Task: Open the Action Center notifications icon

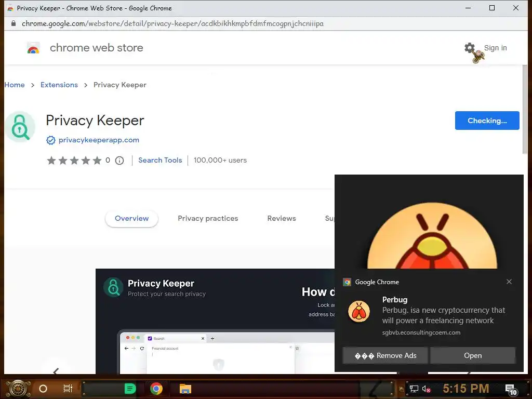Action: click(x=511, y=389)
